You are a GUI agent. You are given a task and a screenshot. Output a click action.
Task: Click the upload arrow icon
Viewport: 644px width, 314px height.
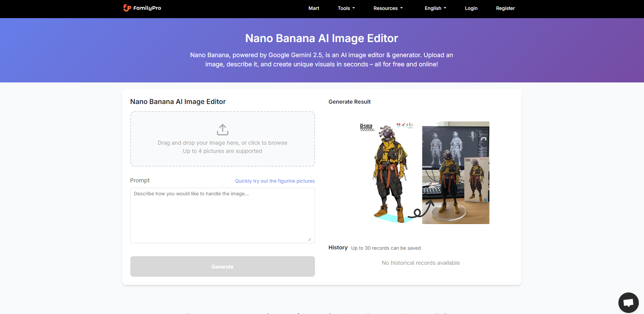pos(222,130)
